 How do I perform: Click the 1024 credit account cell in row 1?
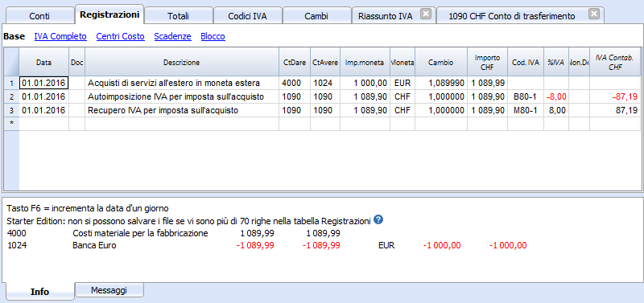click(x=325, y=84)
